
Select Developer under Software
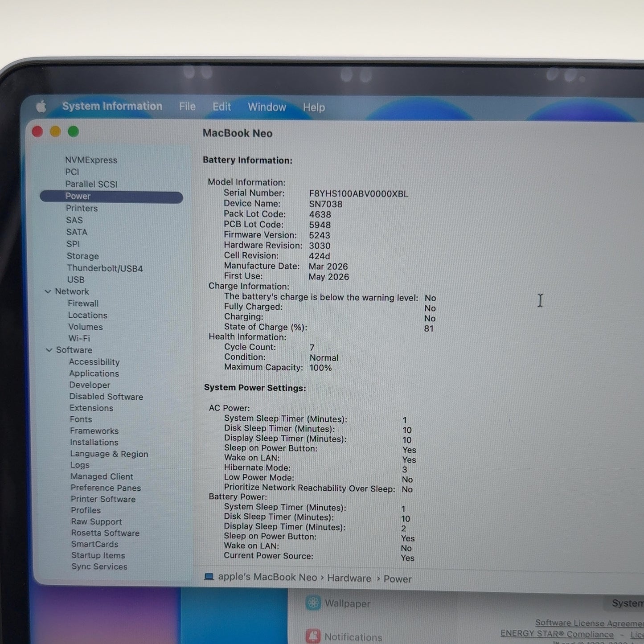90,385
